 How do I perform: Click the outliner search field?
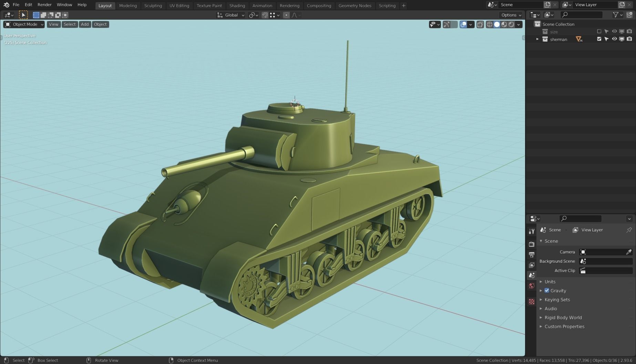point(581,15)
